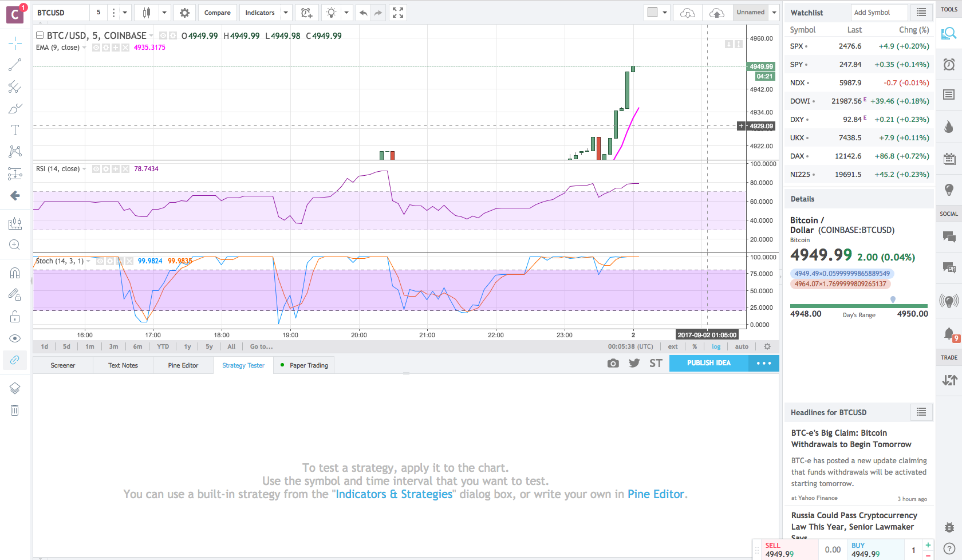Click the Twitter share icon
Viewport: 962px width, 560px height.
(634, 364)
